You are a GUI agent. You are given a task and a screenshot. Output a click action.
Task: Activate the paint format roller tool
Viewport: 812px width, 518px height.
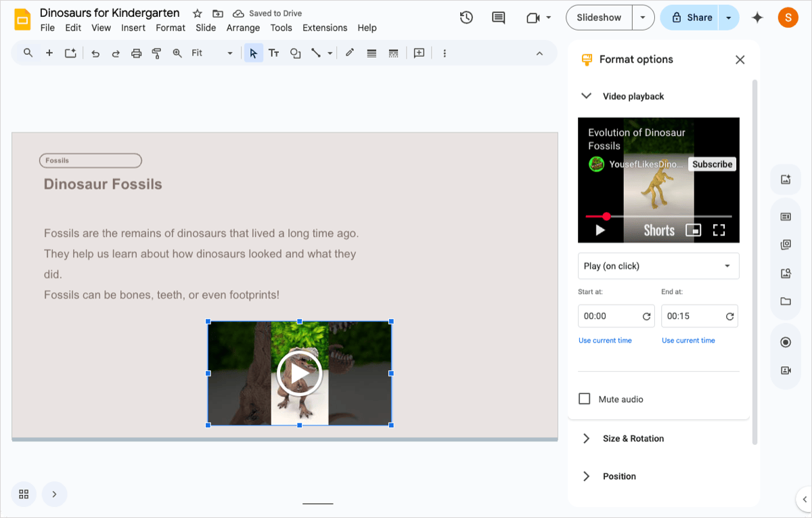pyautogui.click(x=156, y=53)
